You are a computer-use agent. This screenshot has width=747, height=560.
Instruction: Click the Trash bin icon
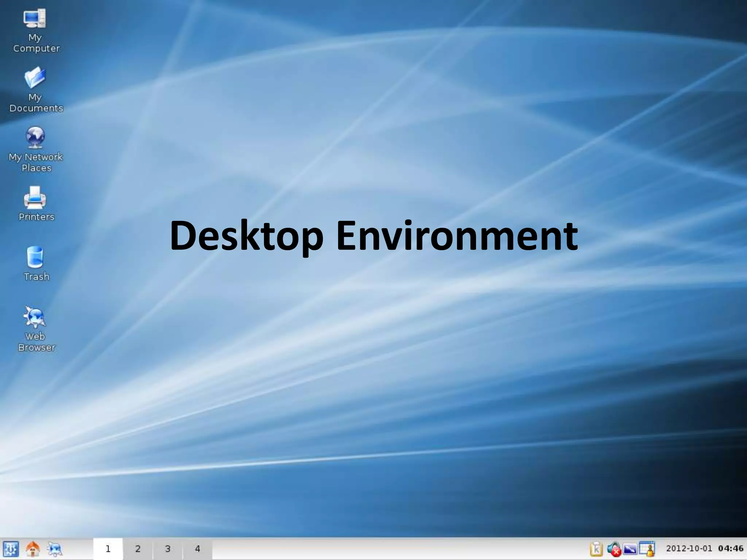point(35,257)
